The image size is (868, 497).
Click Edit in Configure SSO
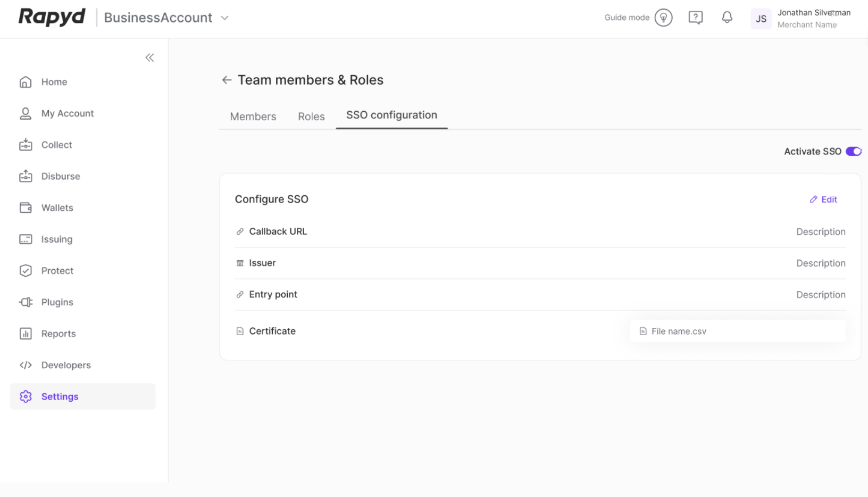823,200
